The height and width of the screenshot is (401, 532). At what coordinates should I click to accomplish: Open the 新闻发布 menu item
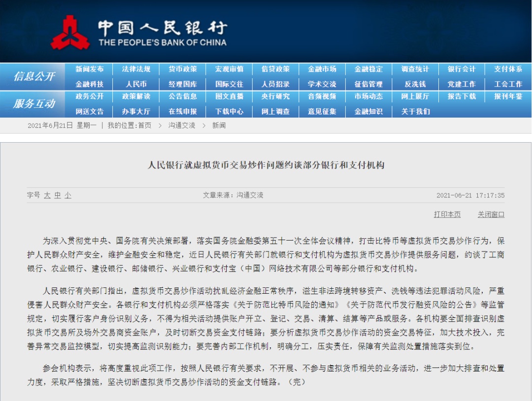(x=90, y=69)
